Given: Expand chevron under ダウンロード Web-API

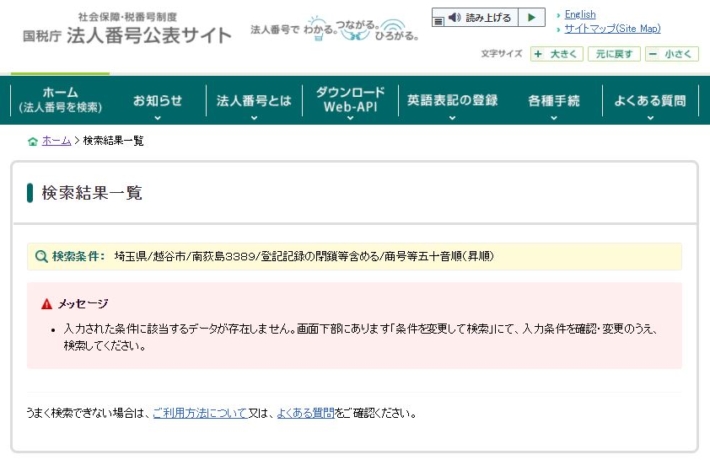Looking at the screenshot, I should (350, 118).
